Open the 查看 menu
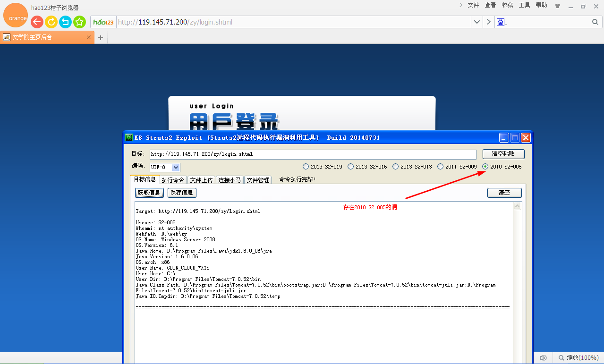The image size is (604, 364). point(490,5)
